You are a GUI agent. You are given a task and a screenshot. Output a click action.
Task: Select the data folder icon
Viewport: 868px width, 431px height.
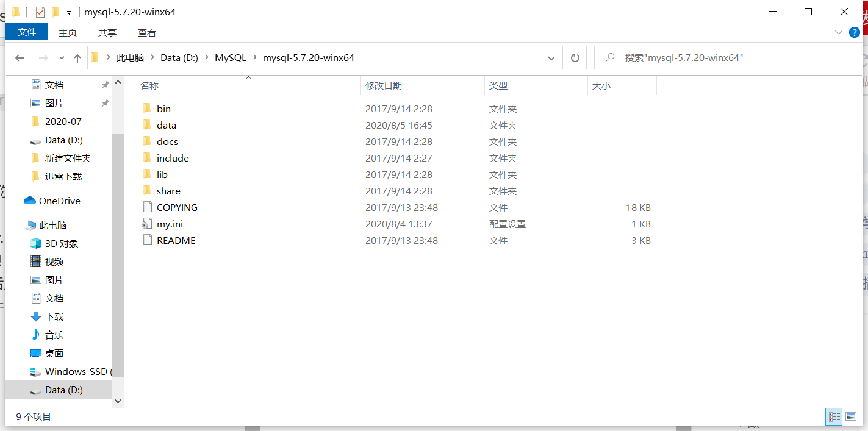(147, 125)
